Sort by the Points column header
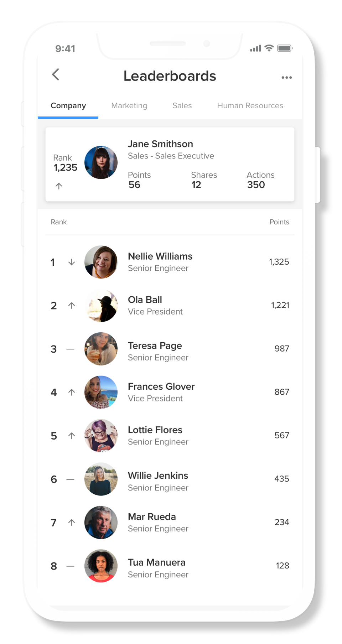The height and width of the screenshot is (644, 342). coord(279,222)
